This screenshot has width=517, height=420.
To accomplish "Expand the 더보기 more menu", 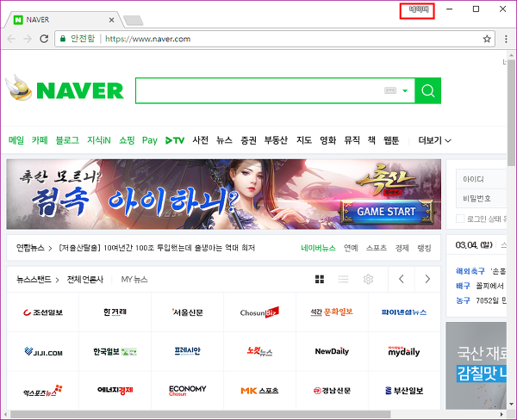I will click(434, 140).
